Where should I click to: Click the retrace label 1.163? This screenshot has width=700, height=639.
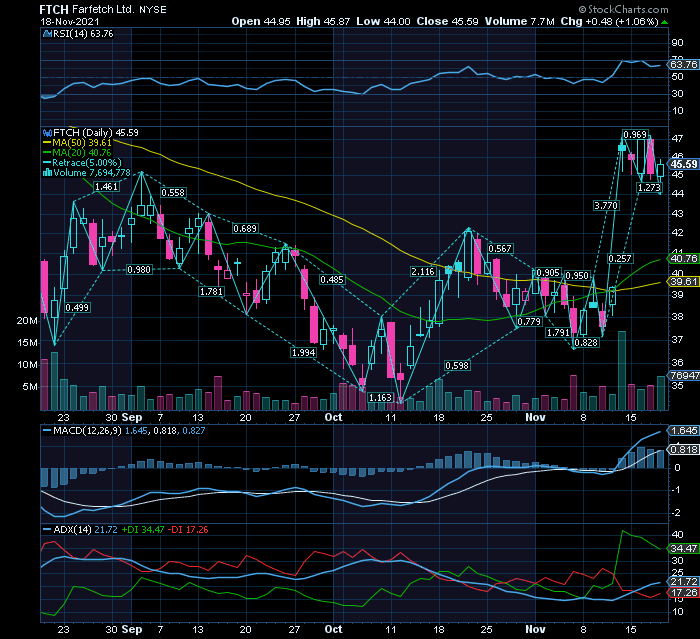point(380,397)
